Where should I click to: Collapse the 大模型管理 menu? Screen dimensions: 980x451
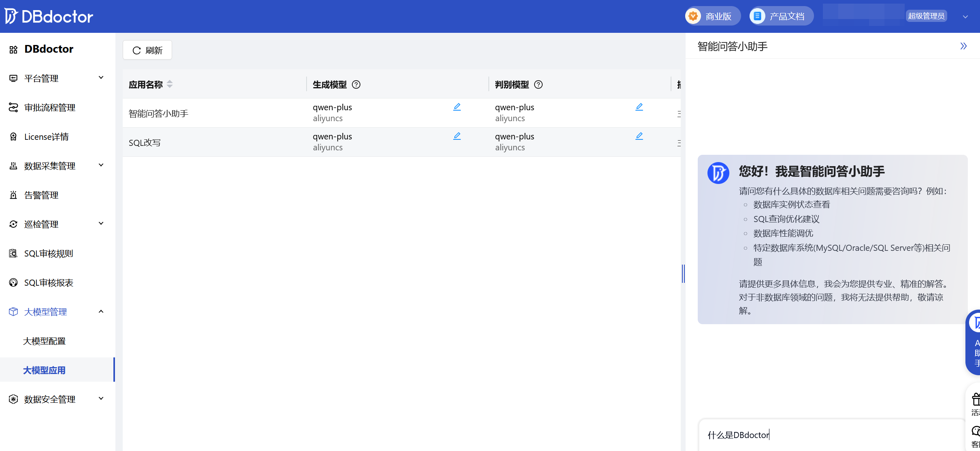coord(58,312)
